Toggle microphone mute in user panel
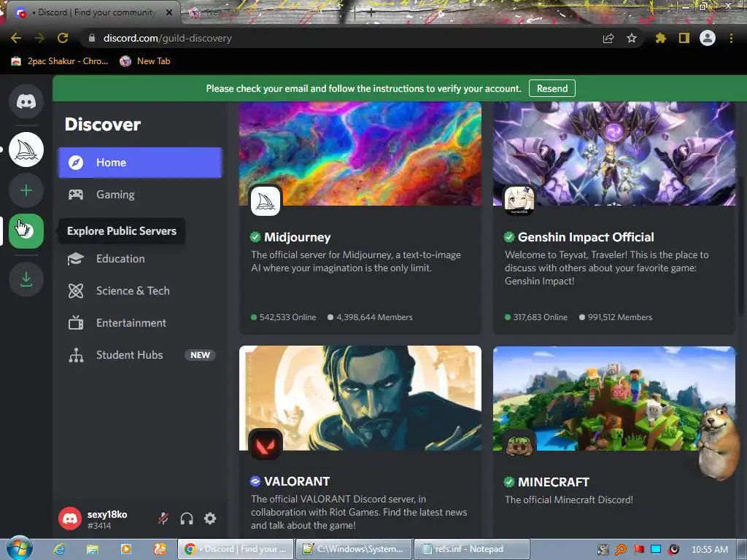 point(163,518)
